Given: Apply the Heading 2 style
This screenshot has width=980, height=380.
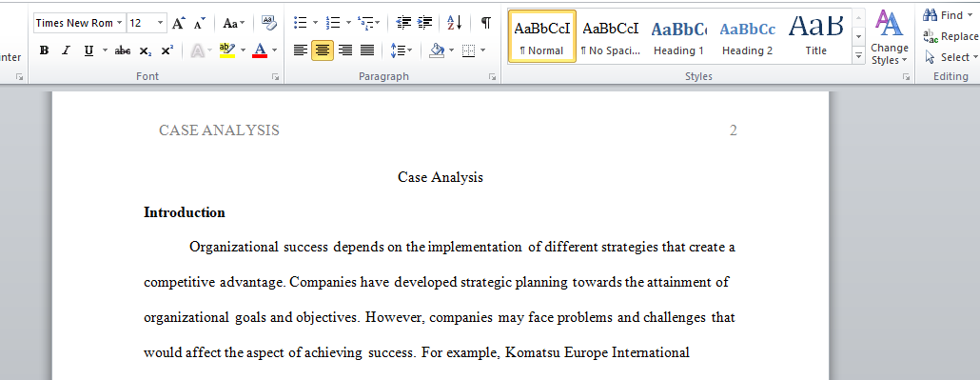Looking at the screenshot, I should (748, 37).
